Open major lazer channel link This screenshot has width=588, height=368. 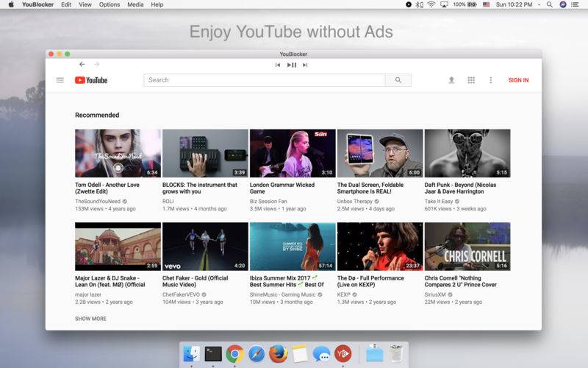click(x=88, y=294)
